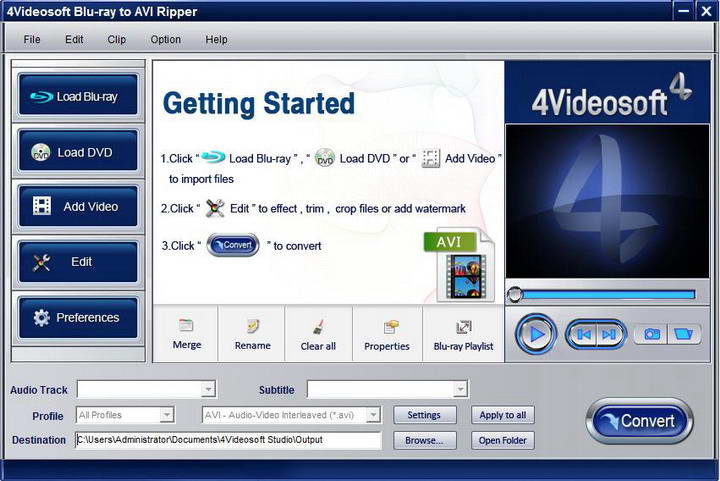Click the Load Blu-ray button
The width and height of the screenshot is (720, 481).
[78, 95]
